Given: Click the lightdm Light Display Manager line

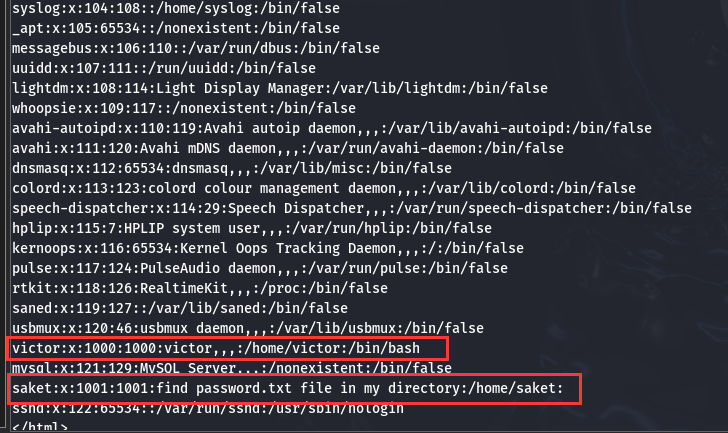Looking at the screenshot, I should [x=280, y=88].
